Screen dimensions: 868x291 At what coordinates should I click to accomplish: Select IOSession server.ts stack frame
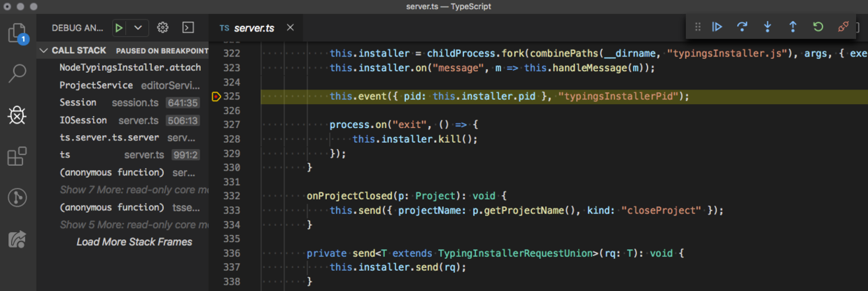tap(123, 120)
